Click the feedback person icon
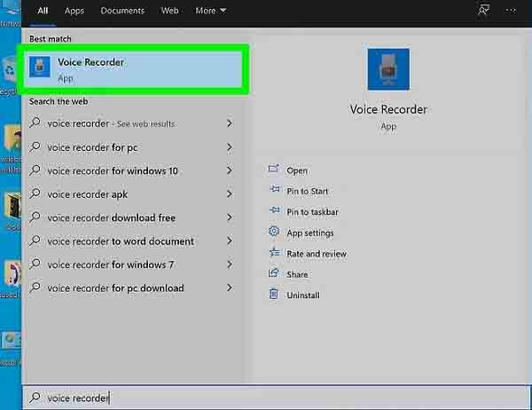The width and height of the screenshot is (532, 410). (x=483, y=11)
